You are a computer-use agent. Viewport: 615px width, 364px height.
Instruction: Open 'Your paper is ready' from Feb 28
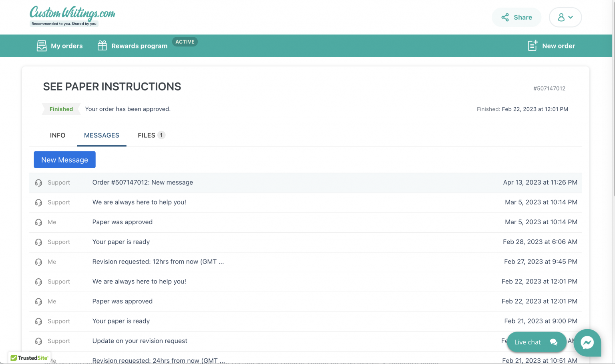coord(121,242)
